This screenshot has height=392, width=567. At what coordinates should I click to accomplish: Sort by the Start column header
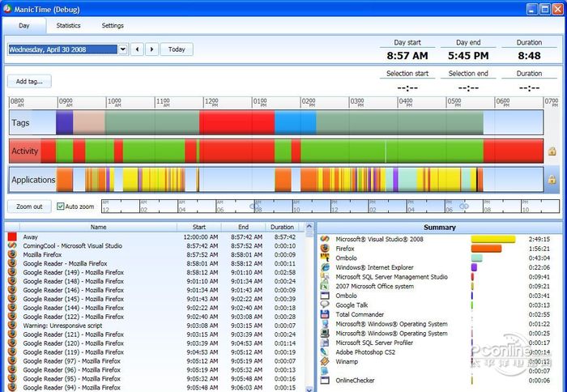click(199, 227)
